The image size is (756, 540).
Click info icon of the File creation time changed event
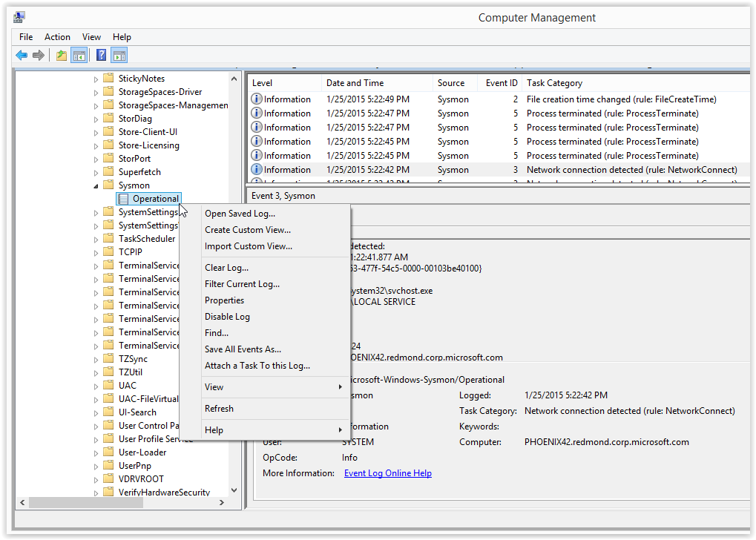(257, 99)
